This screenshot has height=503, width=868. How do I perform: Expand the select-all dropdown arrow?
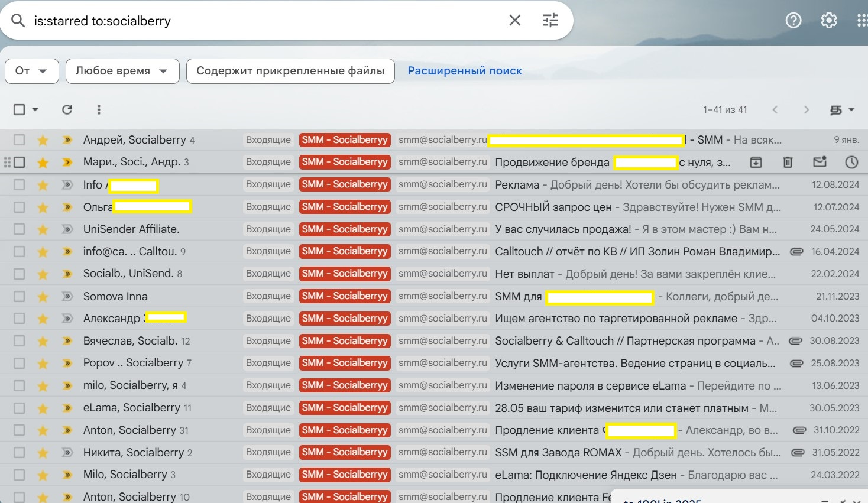[35, 109]
